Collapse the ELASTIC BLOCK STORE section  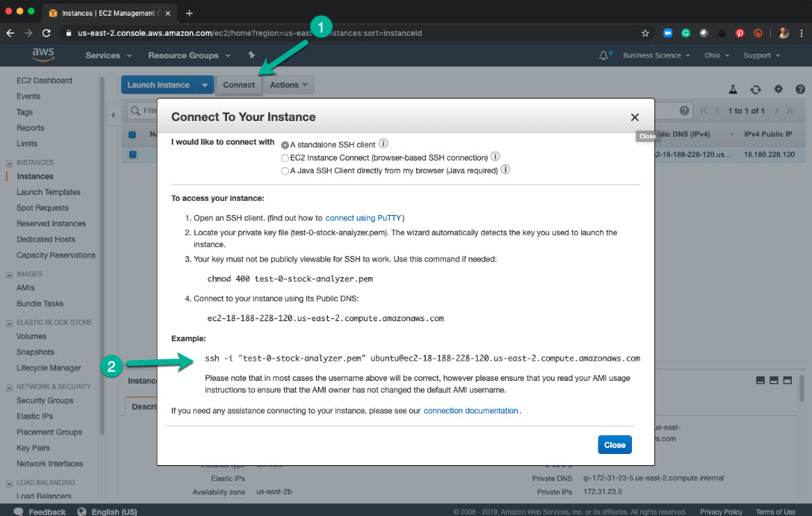(9, 323)
